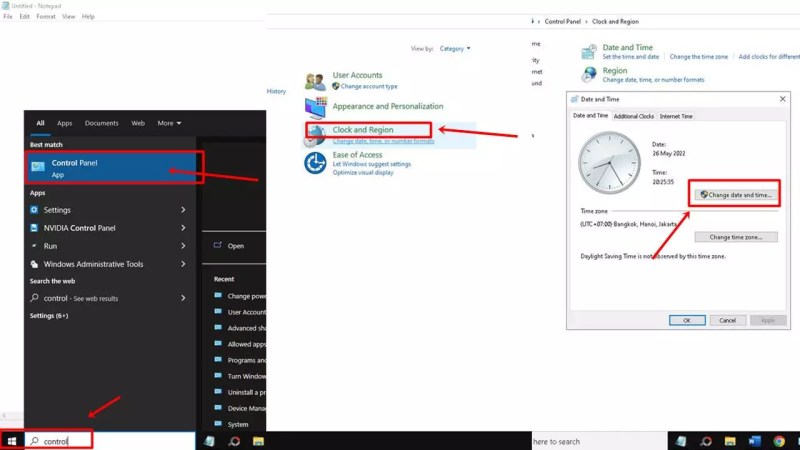Open Appearance and Personalization link

(x=388, y=106)
